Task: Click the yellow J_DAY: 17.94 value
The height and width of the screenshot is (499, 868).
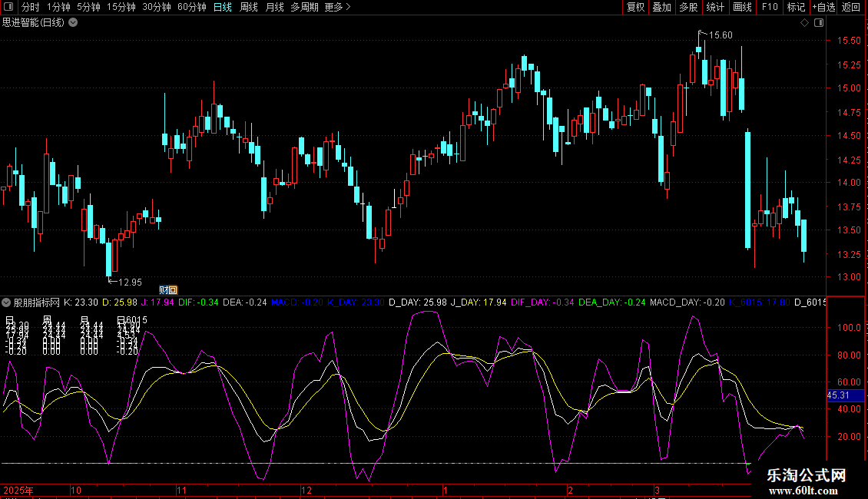Action: 479,302
